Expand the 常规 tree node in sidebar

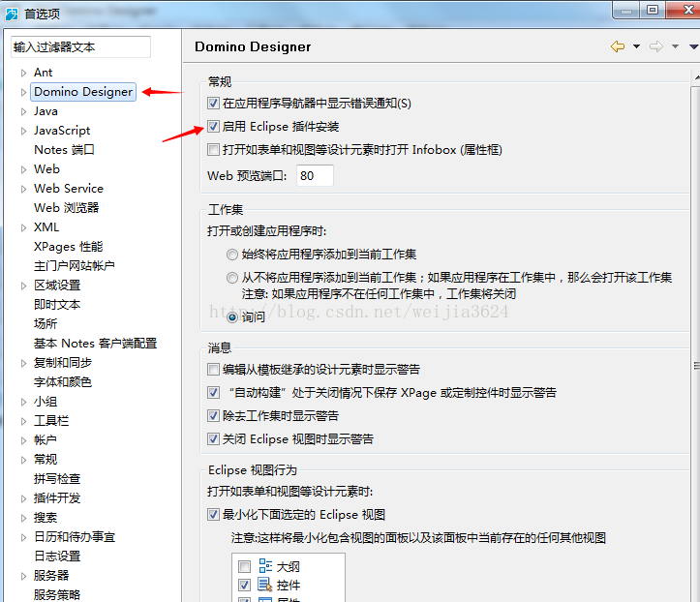(x=23, y=460)
